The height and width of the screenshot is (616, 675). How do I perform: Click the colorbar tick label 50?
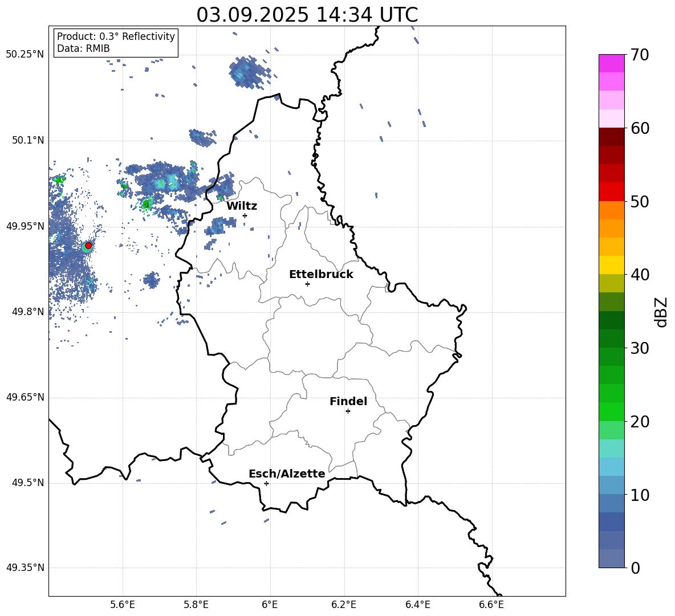[x=640, y=201]
